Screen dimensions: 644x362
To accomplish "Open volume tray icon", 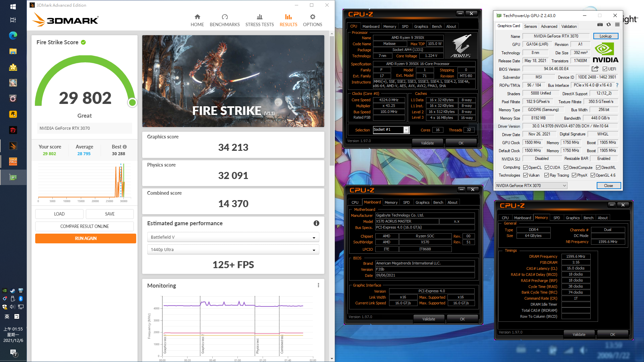I will (x=12, y=307).
